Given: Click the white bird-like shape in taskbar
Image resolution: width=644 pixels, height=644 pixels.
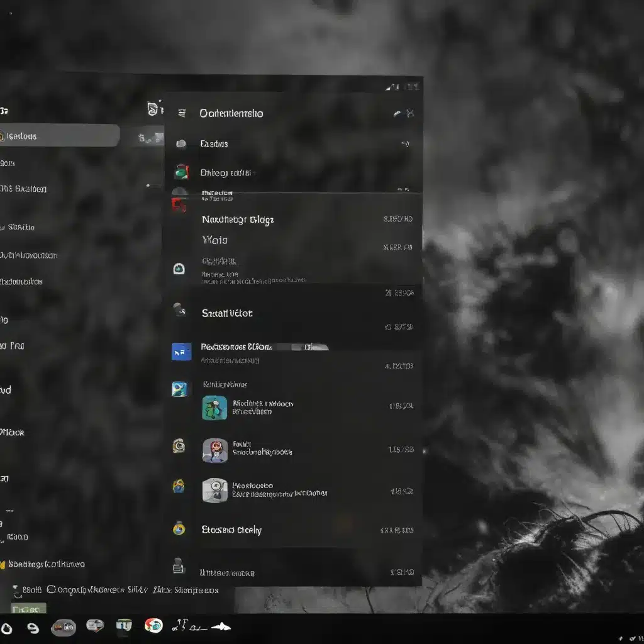Looking at the screenshot, I should pos(221,627).
